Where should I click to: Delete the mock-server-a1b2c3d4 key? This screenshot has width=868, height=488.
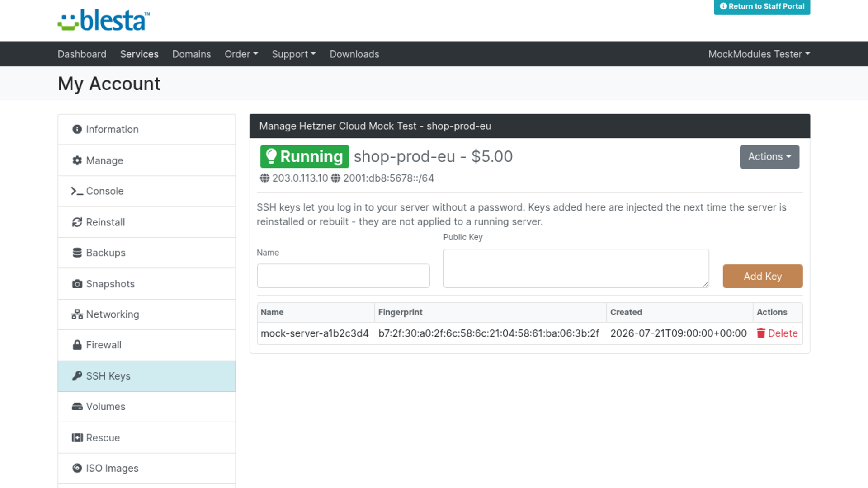[x=777, y=333]
